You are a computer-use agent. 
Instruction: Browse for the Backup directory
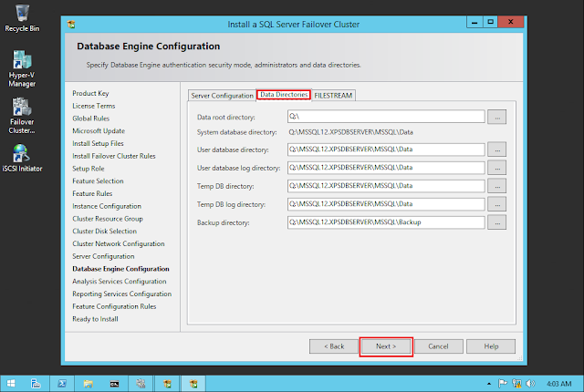coord(497,222)
